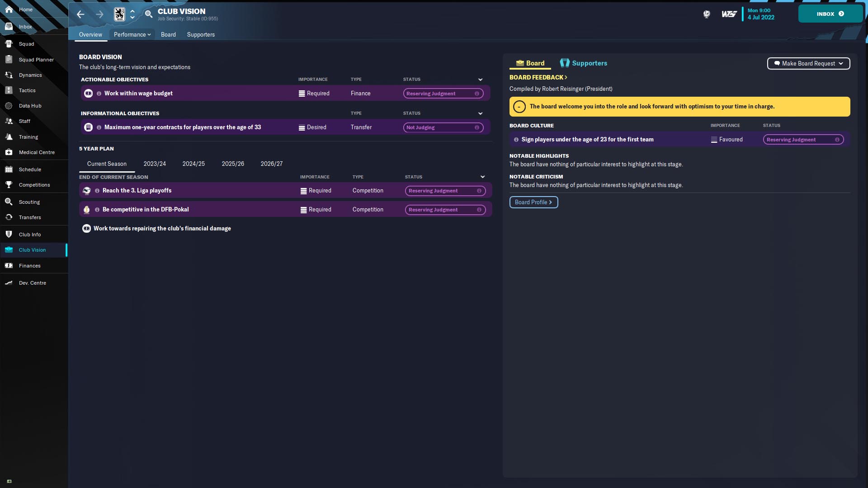The height and width of the screenshot is (488, 868).
Task: Click Reach the 3. Liga playoffs row
Action: point(137,191)
